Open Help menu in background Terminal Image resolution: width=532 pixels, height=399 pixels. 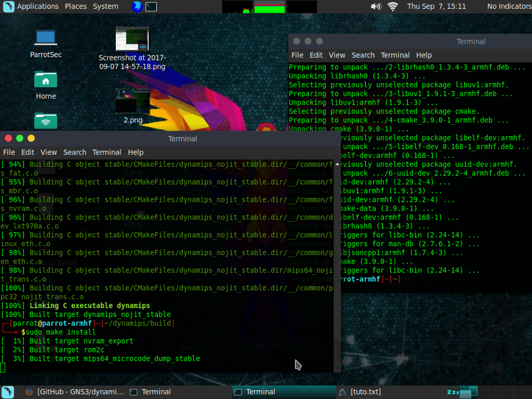424,55
